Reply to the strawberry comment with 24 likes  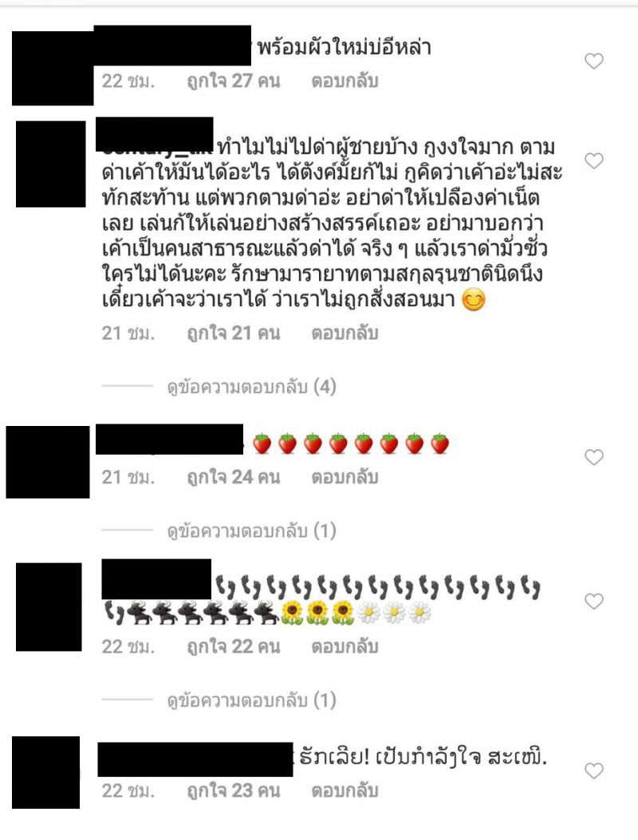[345, 477]
